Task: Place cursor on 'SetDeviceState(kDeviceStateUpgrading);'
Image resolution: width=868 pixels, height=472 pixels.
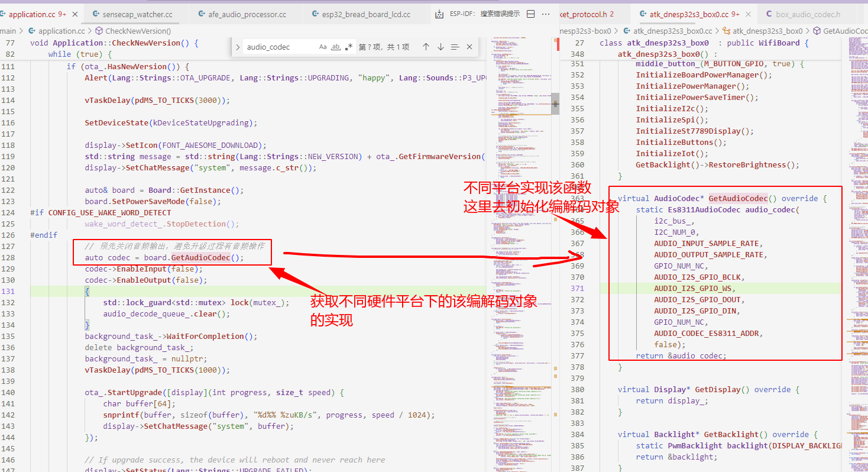Action: click(x=171, y=123)
